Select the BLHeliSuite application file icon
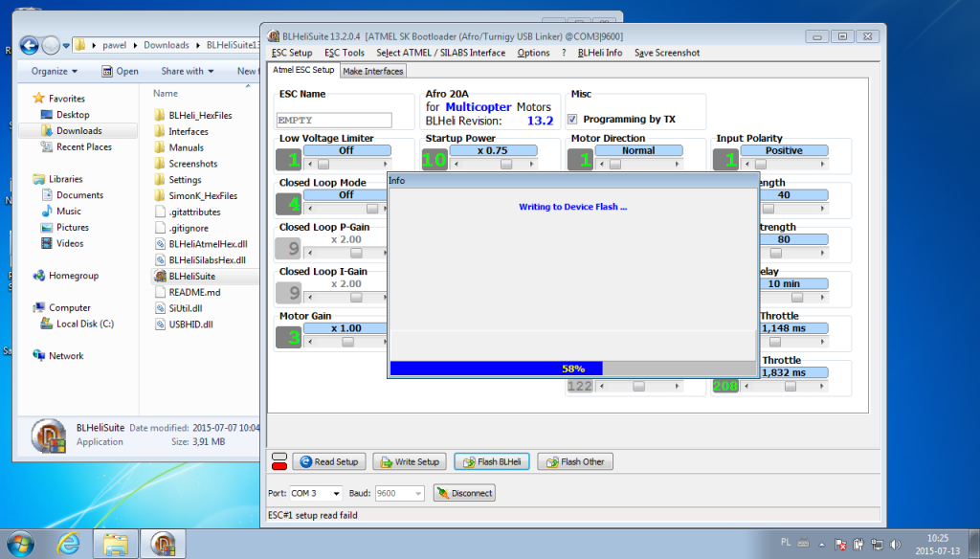This screenshot has height=559, width=980. 160,276
